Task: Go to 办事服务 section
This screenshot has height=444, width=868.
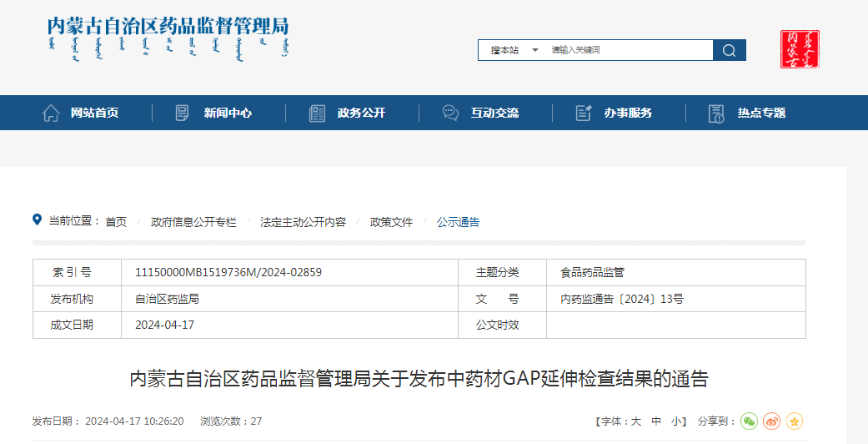Action: click(x=628, y=113)
